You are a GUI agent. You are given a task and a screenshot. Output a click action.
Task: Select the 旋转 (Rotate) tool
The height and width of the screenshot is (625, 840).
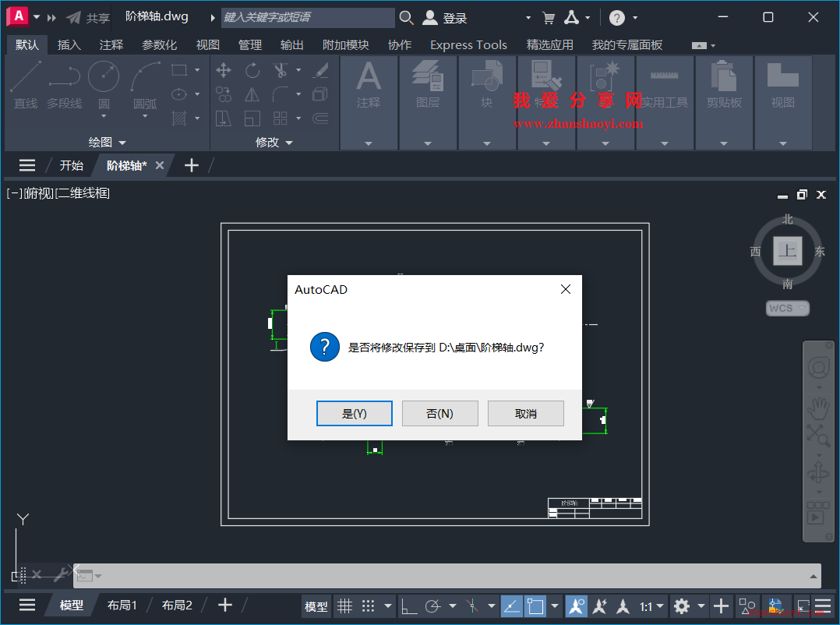[x=251, y=70]
